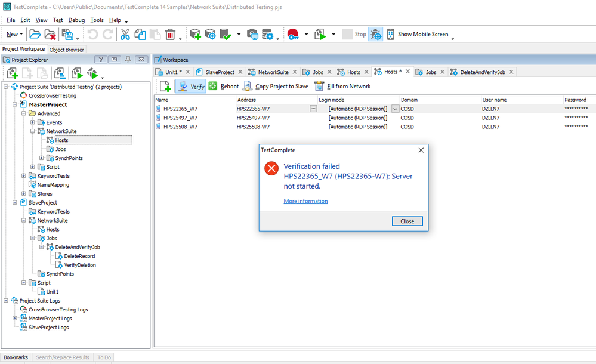The image size is (596, 364).
Task: Click the Open project folder icon
Action: point(35,35)
